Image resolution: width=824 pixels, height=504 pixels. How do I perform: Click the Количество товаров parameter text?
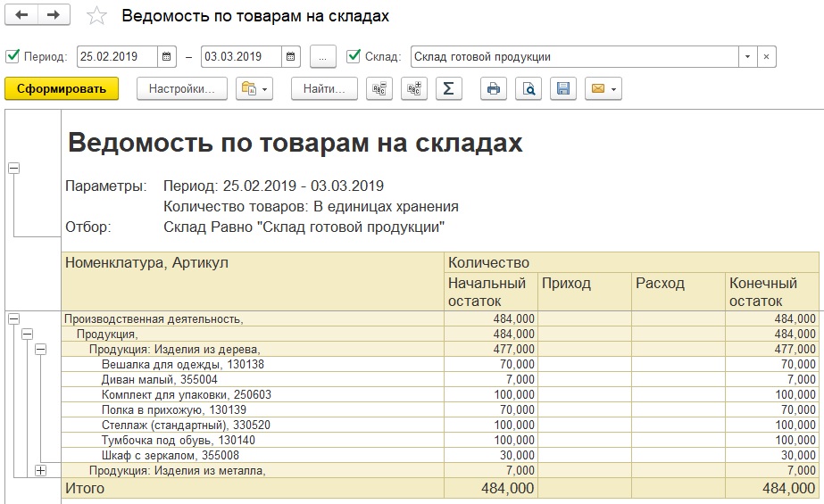(311, 206)
